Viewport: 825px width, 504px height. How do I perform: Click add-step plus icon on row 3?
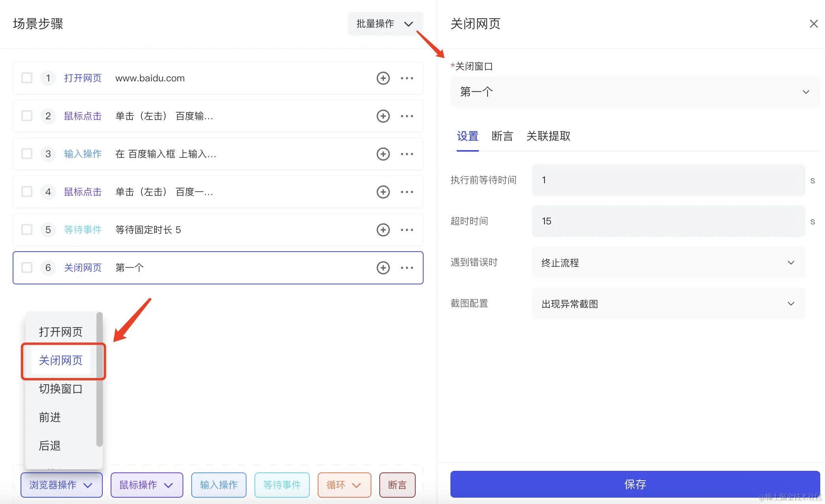click(383, 154)
